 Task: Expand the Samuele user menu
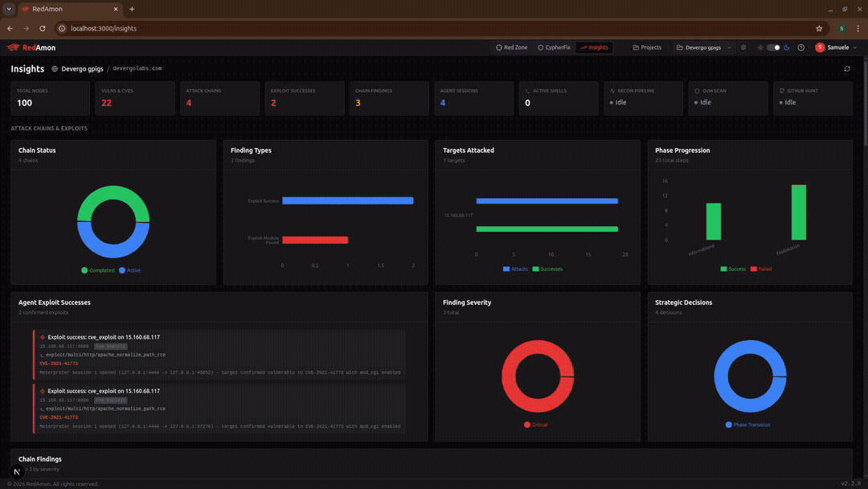[x=837, y=47]
